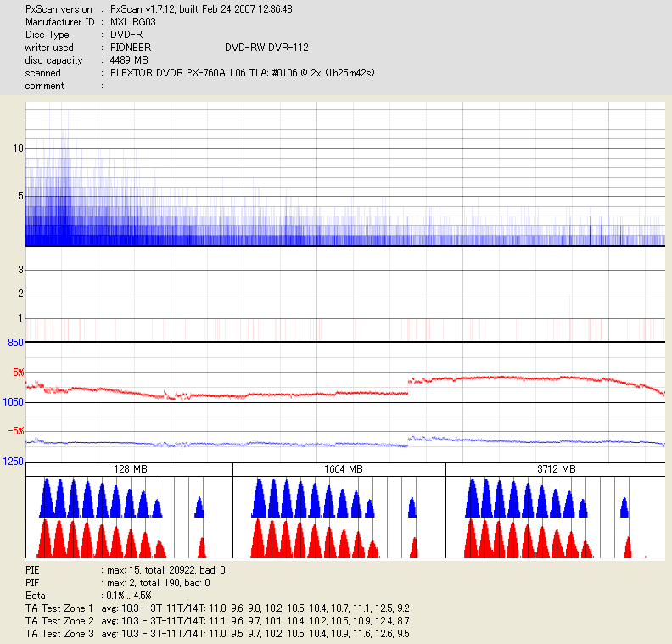Click the TA Test Zone 2 label
Viewport: 672px width, 644px height.
click(x=59, y=621)
